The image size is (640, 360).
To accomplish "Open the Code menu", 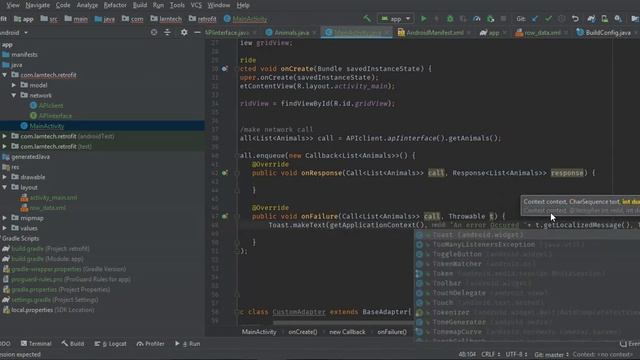I will [63, 5].
